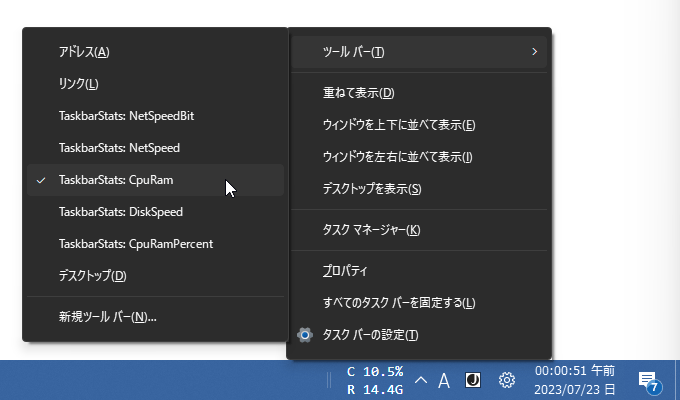The height and width of the screenshot is (400, 680).
Task: Toggle すべてのタスク バーを固定する(L)
Action: (419, 303)
